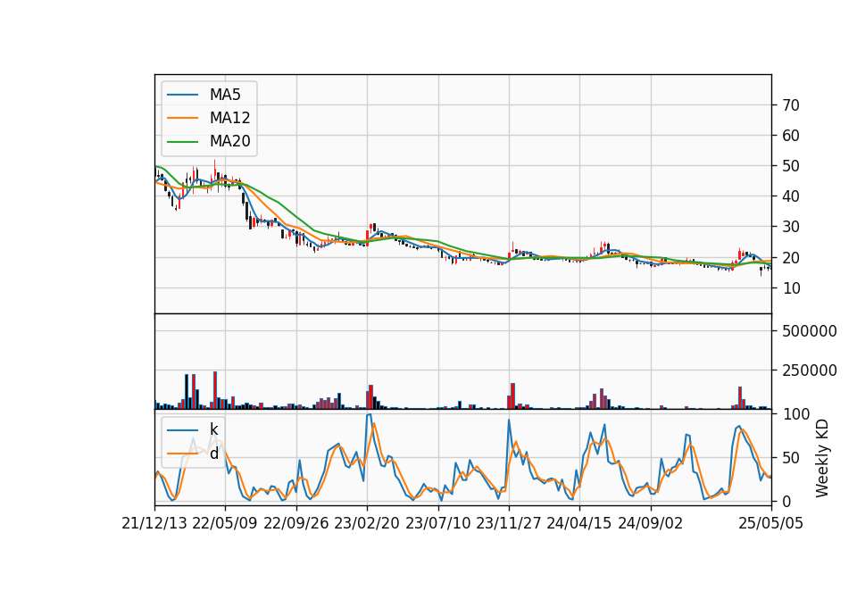
Task: Click the 22/05/09 date tick label
Action: click(x=225, y=524)
